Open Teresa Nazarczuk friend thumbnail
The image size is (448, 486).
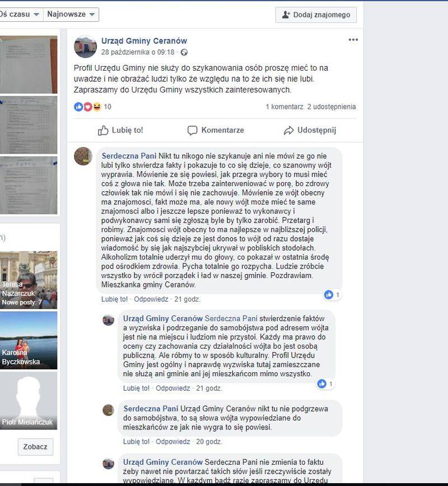[29, 280]
